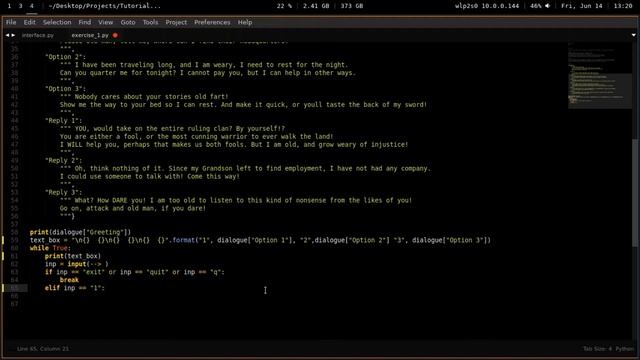This screenshot has width=640, height=360.
Task: Close the unsaved exercise_1.py tab via red dot
Action: 115,35
